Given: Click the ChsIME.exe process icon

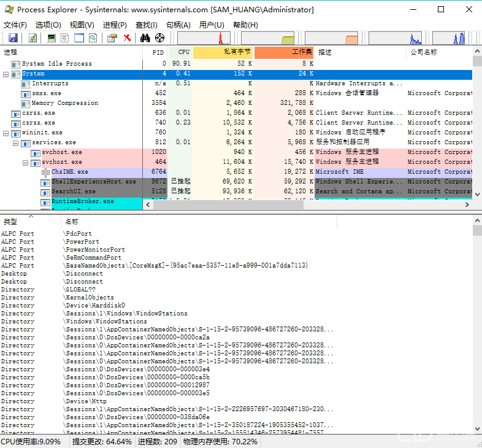Looking at the screenshot, I should pos(45,172).
